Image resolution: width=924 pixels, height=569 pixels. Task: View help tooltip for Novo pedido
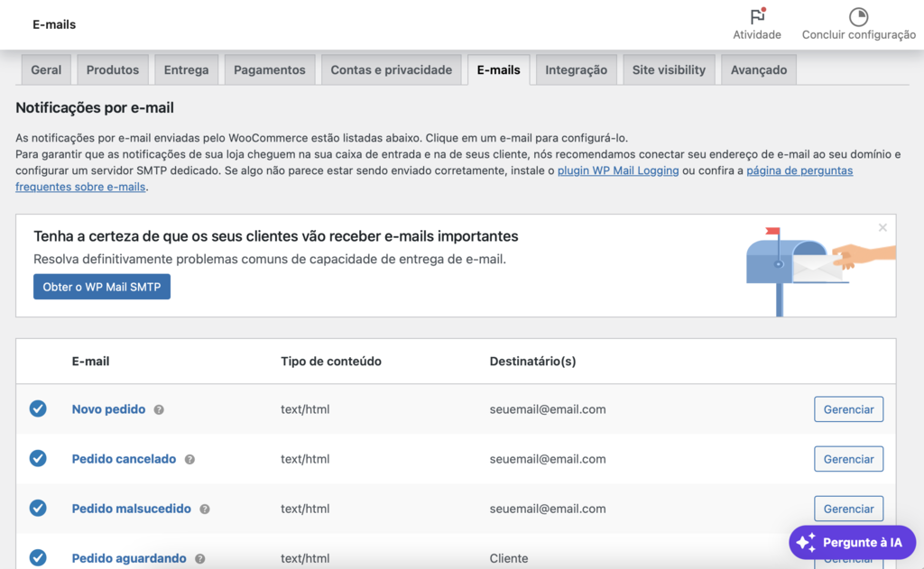click(x=159, y=408)
